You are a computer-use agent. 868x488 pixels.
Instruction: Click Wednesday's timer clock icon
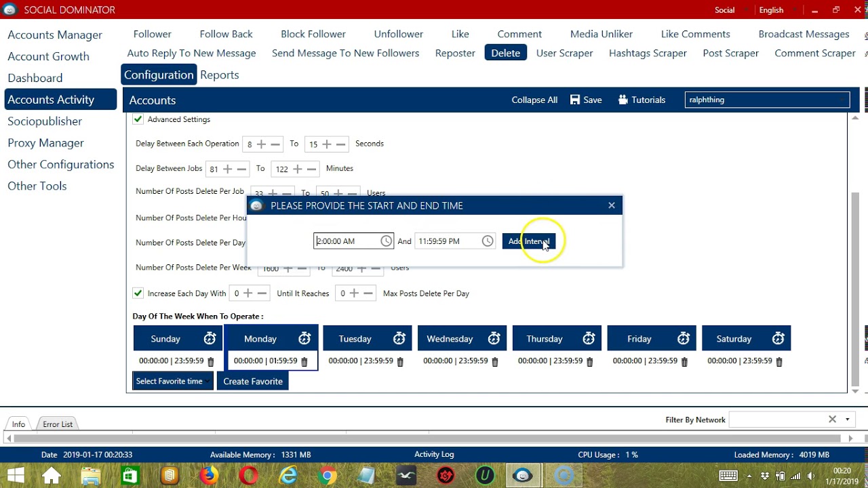494,338
